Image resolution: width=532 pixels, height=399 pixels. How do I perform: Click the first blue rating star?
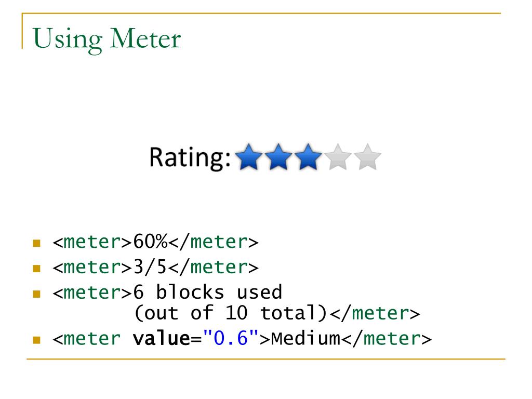point(249,157)
